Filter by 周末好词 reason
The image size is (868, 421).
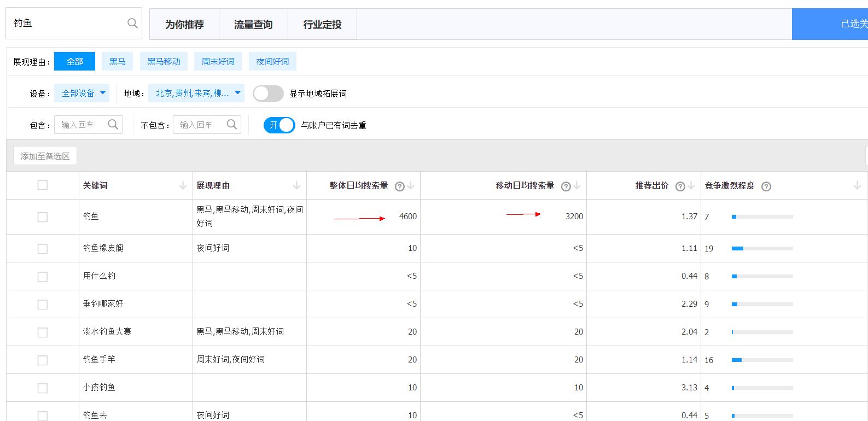(218, 61)
